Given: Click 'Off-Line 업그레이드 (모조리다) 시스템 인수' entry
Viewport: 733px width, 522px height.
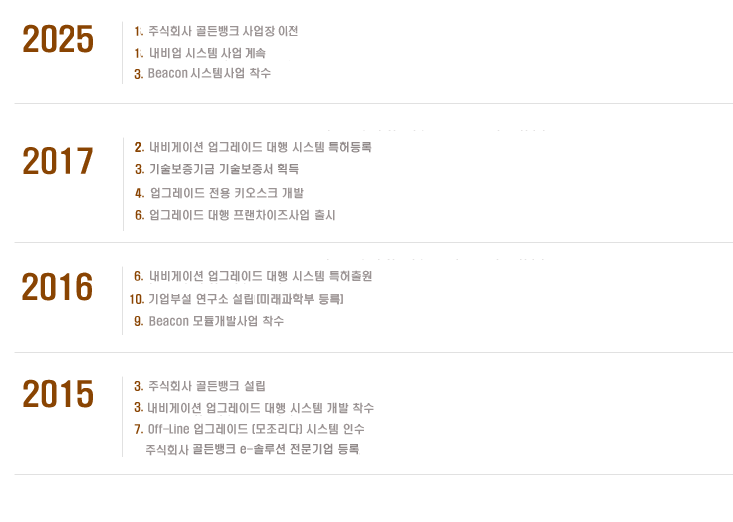Looking at the screenshot, I should 256,429.
